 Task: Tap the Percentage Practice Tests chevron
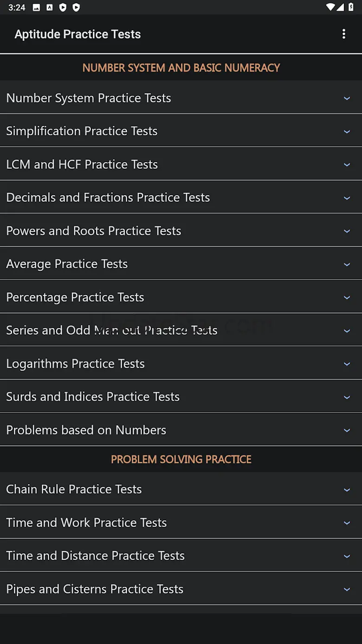pyautogui.click(x=346, y=297)
